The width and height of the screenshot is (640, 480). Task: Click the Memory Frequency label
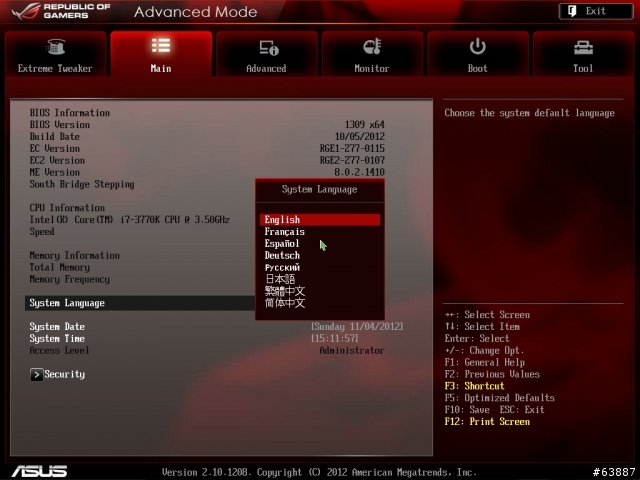point(70,279)
